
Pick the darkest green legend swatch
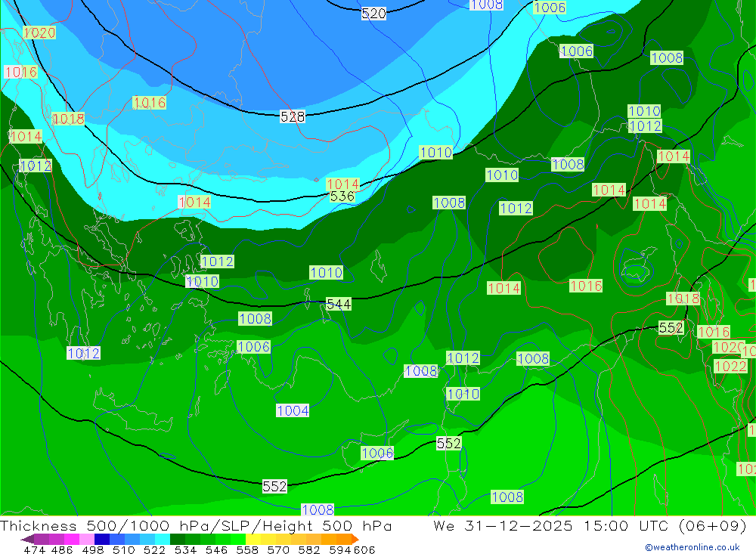click(x=178, y=539)
